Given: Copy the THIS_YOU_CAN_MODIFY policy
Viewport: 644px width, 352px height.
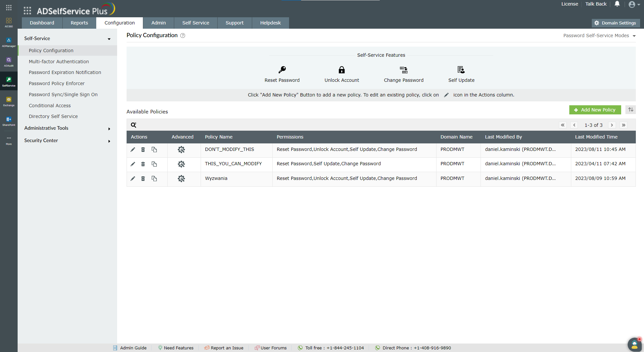Looking at the screenshot, I should tap(154, 164).
